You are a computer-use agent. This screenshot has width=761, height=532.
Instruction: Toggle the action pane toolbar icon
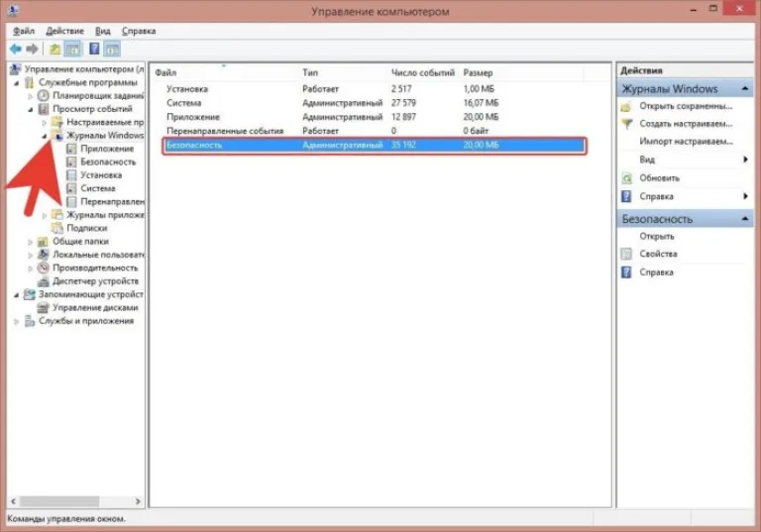click(112, 49)
